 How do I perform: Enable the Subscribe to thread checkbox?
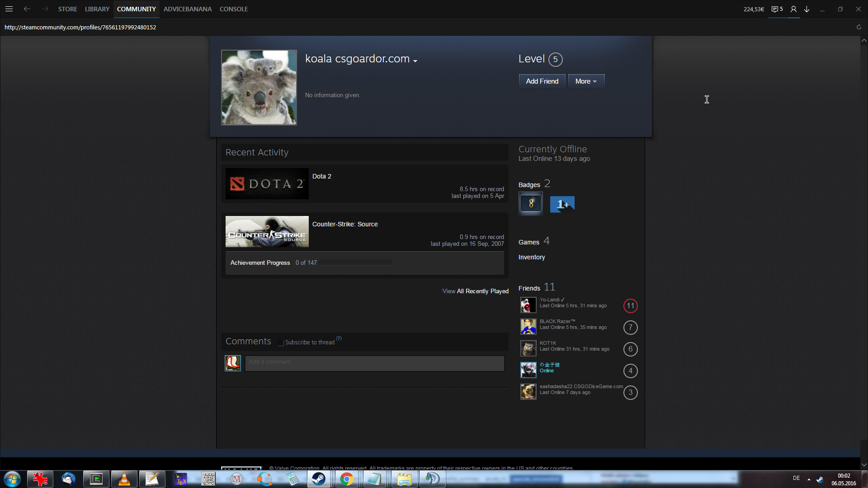click(x=281, y=343)
